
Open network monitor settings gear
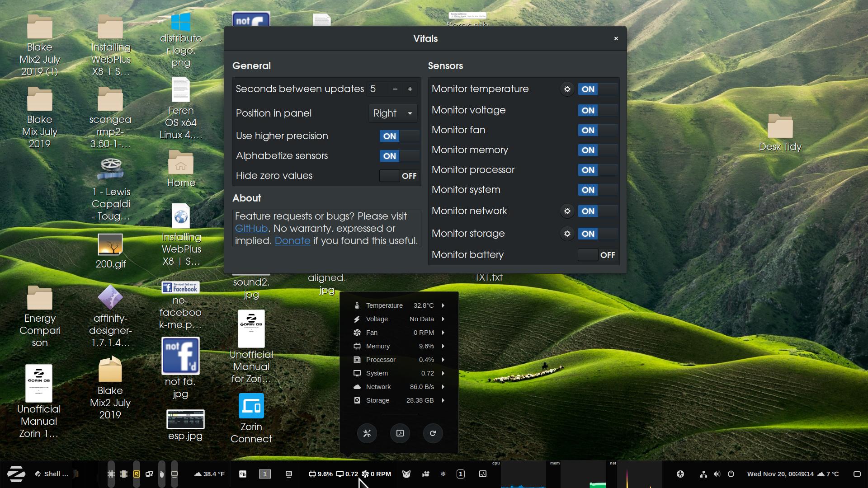pos(567,211)
